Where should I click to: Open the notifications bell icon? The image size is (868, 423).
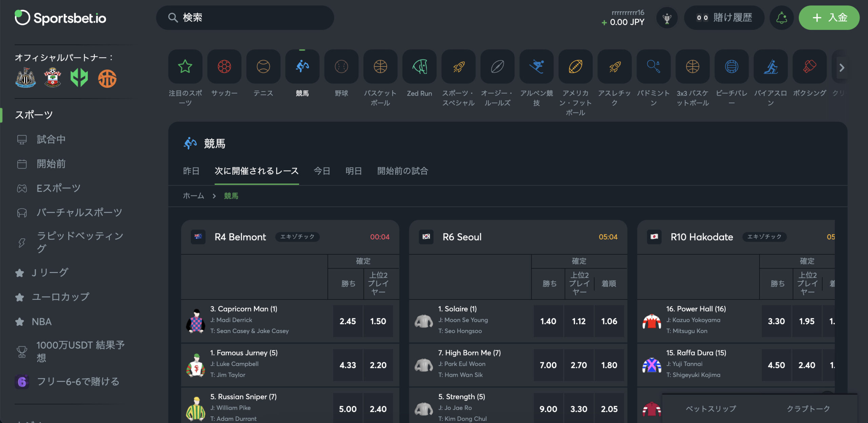pyautogui.click(x=782, y=18)
